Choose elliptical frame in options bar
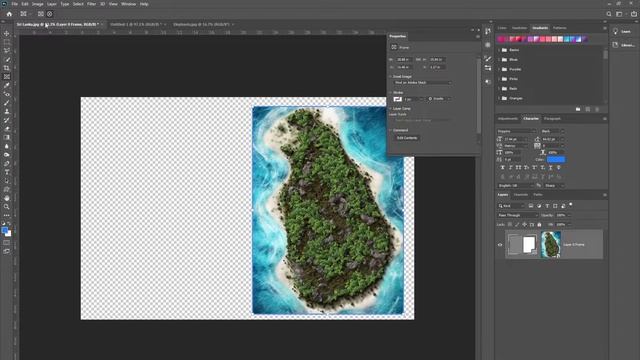The height and width of the screenshot is (360, 640). point(50,14)
